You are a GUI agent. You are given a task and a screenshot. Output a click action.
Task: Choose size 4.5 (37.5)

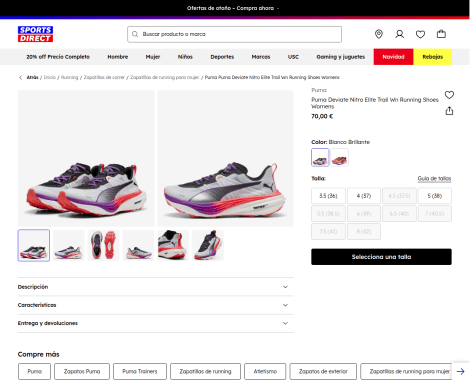399,196
